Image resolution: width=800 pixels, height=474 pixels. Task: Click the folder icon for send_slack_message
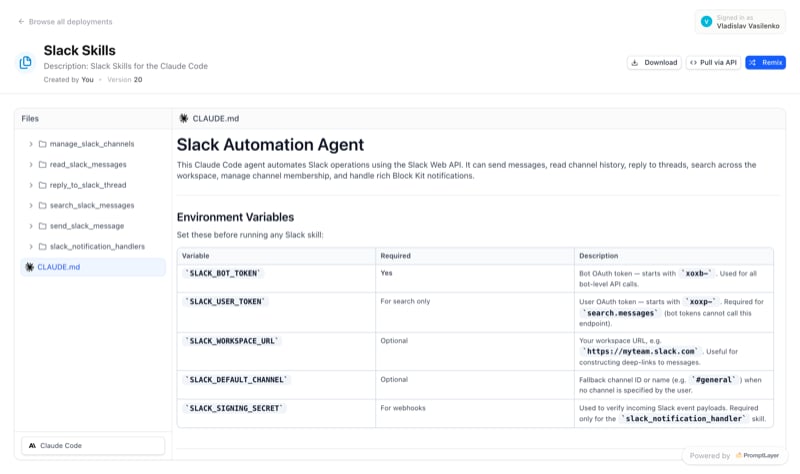click(42, 226)
